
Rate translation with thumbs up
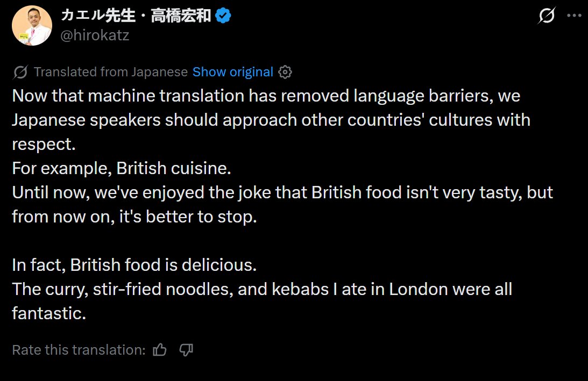tap(160, 350)
